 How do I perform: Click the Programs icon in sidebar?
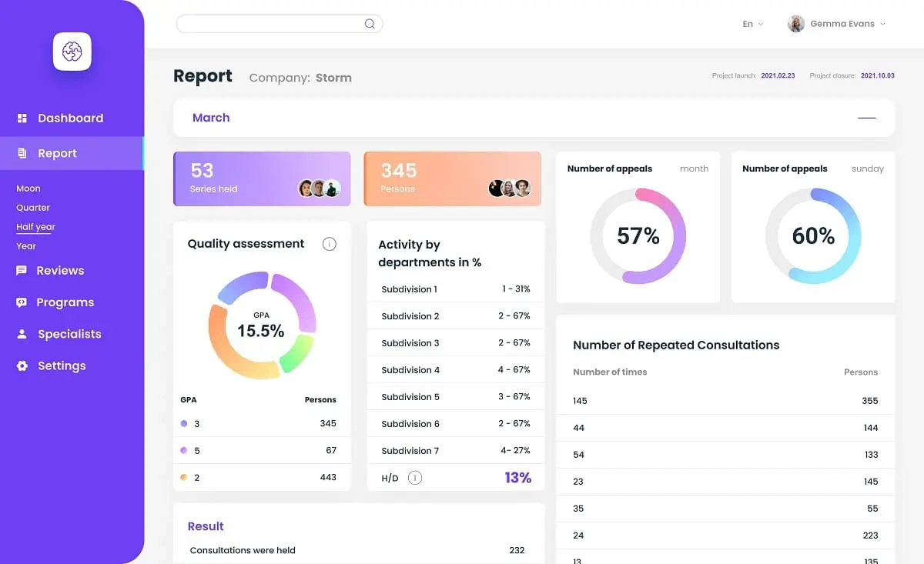[22, 302]
